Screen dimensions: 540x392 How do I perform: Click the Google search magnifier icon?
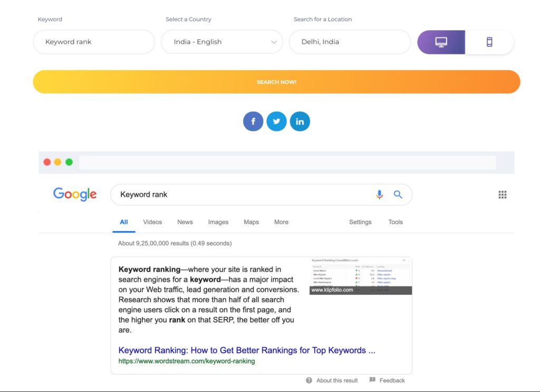[398, 195]
